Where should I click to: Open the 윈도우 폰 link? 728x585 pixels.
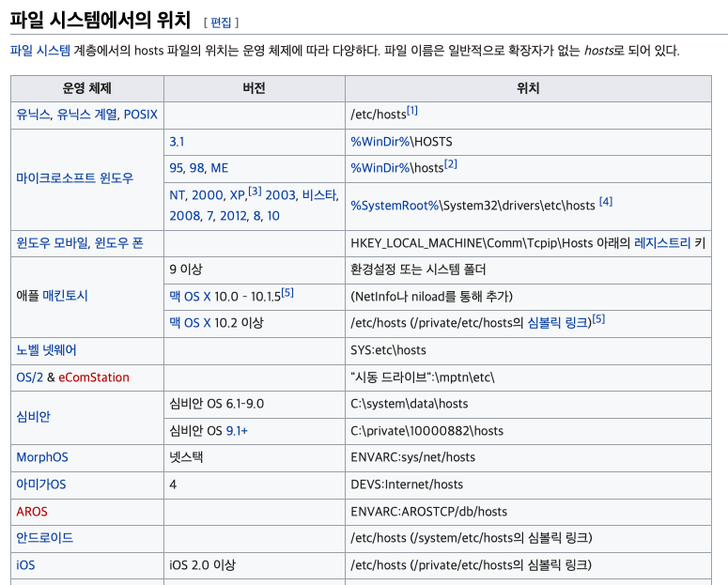119,243
